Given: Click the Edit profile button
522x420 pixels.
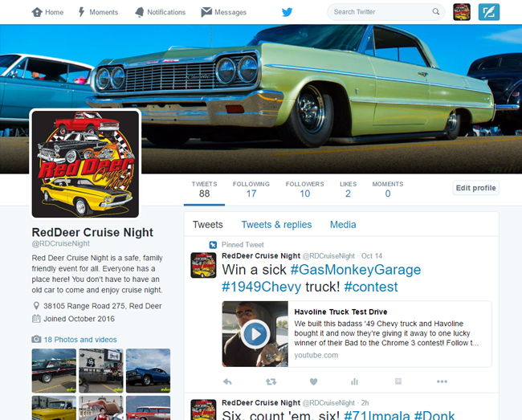Looking at the screenshot, I should tap(475, 188).
